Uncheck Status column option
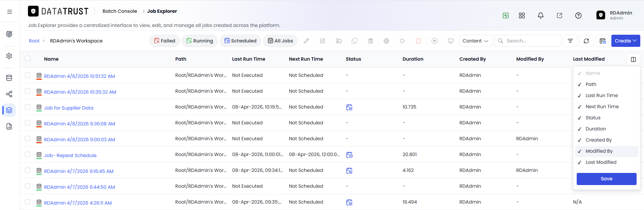 [x=606, y=118]
